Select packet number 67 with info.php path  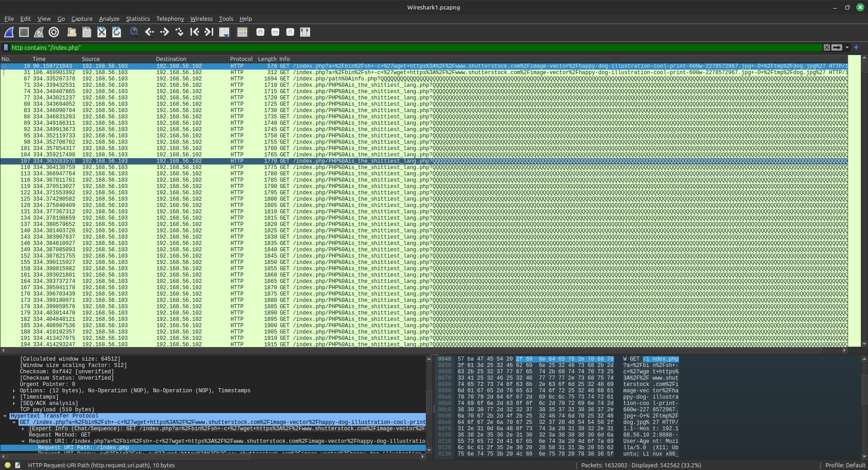424,79
